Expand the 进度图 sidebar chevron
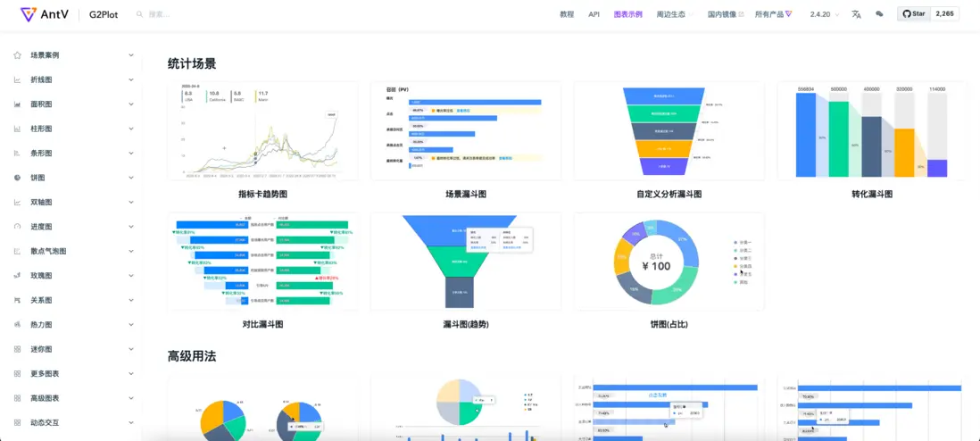The image size is (980, 441). (131, 227)
